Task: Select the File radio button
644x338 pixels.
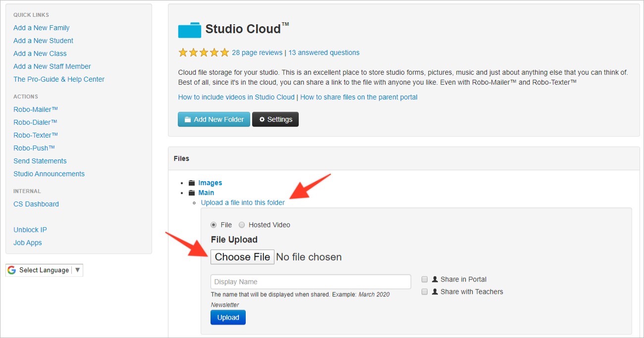Action: (x=214, y=225)
